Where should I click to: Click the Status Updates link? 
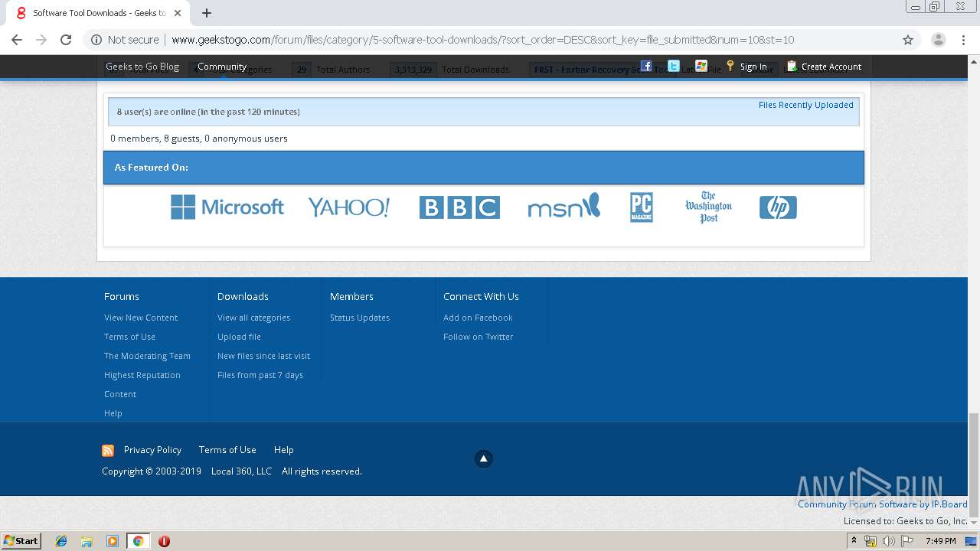(360, 318)
